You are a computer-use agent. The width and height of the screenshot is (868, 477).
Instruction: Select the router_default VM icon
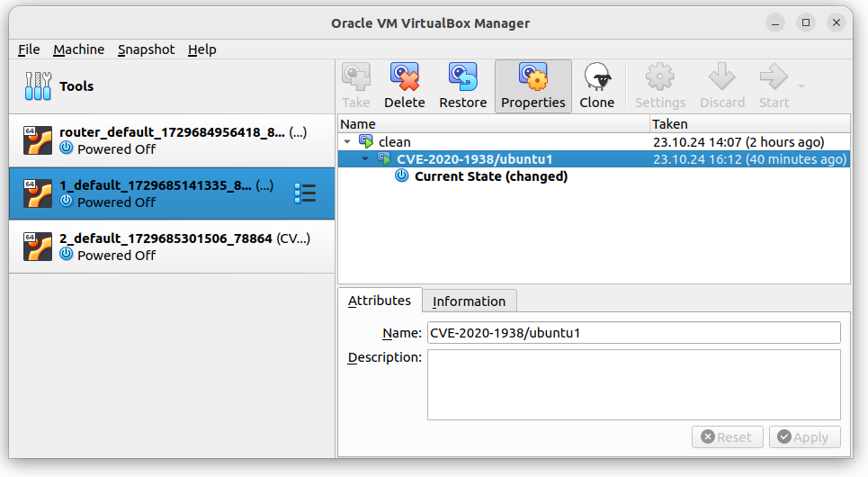tap(38, 140)
